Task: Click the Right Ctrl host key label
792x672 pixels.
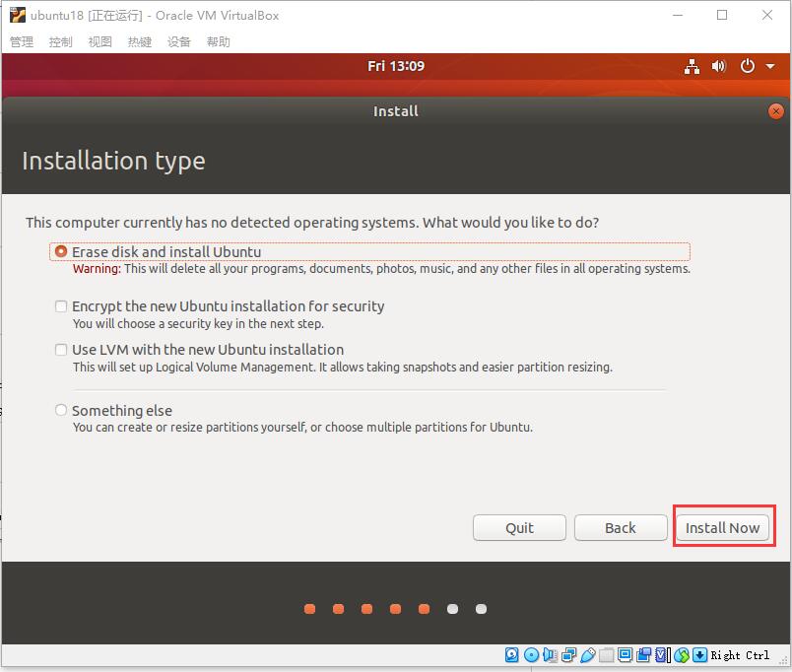Action: pyautogui.click(x=740, y=655)
